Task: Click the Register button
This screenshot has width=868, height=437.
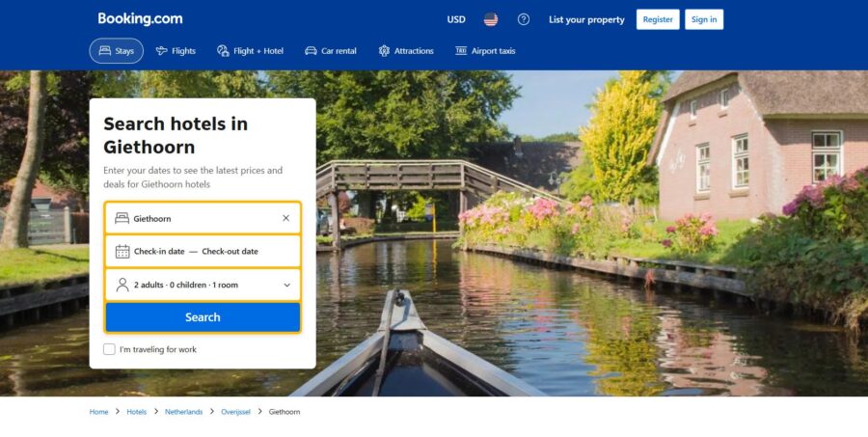Action: pyautogui.click(x=658, y=19)
